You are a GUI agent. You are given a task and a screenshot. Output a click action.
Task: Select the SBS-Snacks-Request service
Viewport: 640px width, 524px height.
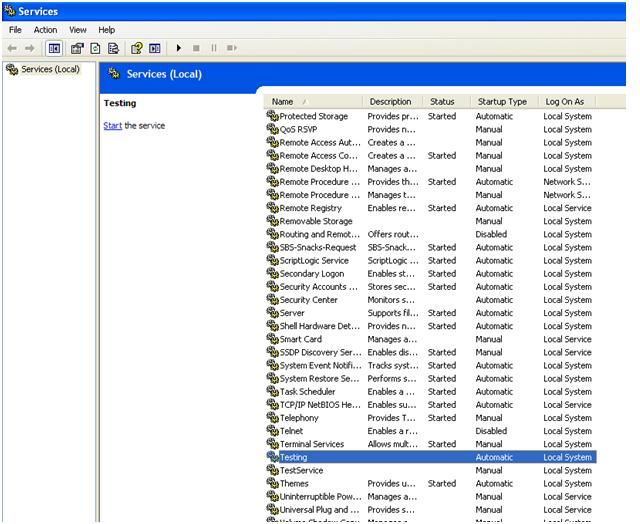(431, 247)
